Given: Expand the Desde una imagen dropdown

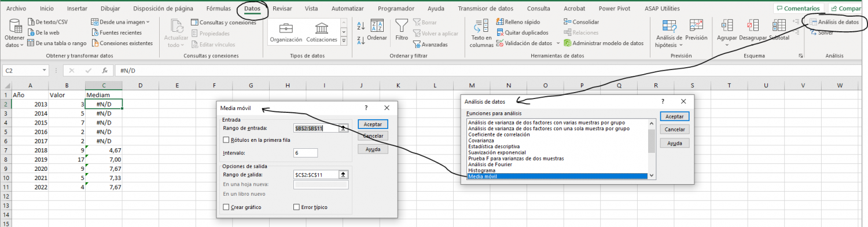Looking at the screenshot, I should pyautogui.click(x=148, y=22).
